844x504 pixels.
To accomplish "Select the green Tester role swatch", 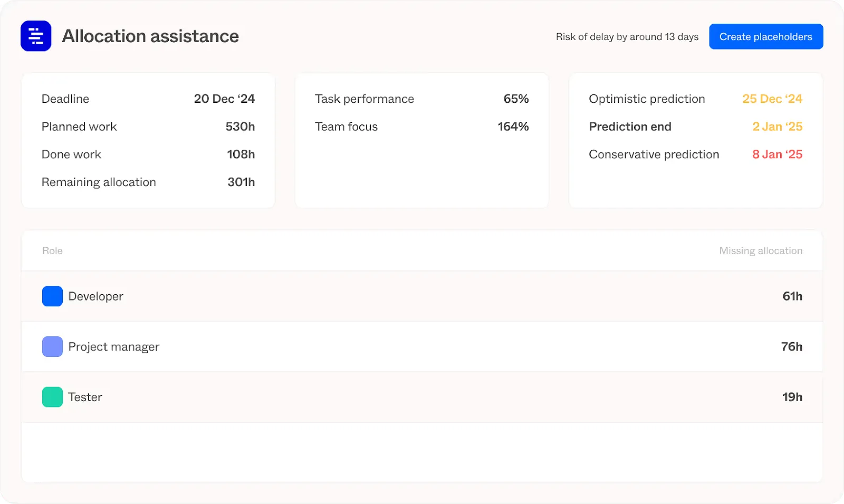I will click(52, 397).
